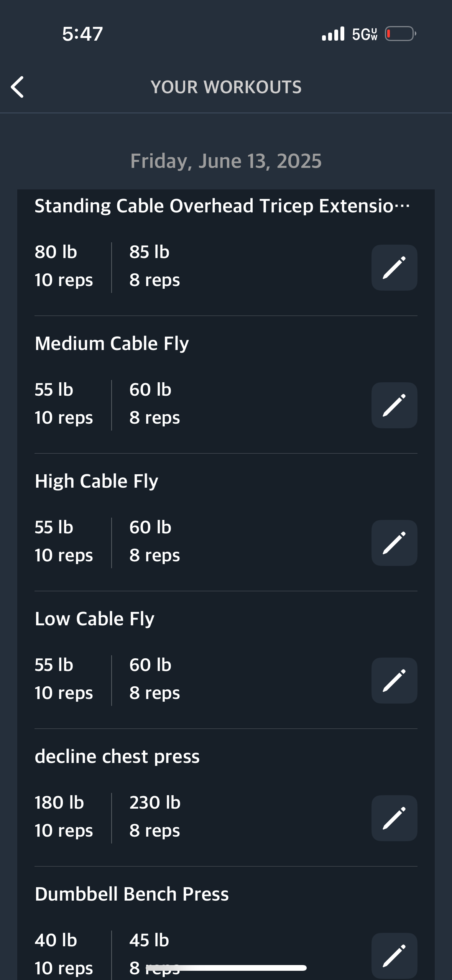Tap the YOUR WORKOUTS header title

pos(226,87)
